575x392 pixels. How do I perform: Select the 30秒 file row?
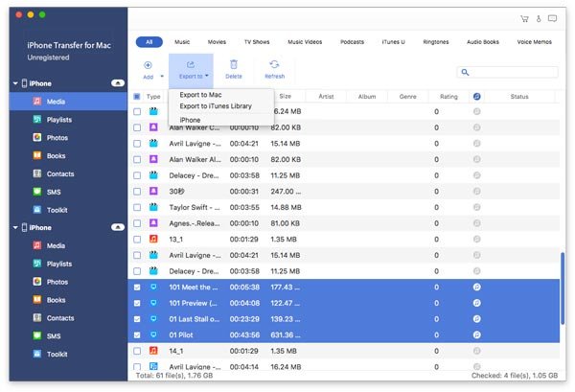(344, 192)
